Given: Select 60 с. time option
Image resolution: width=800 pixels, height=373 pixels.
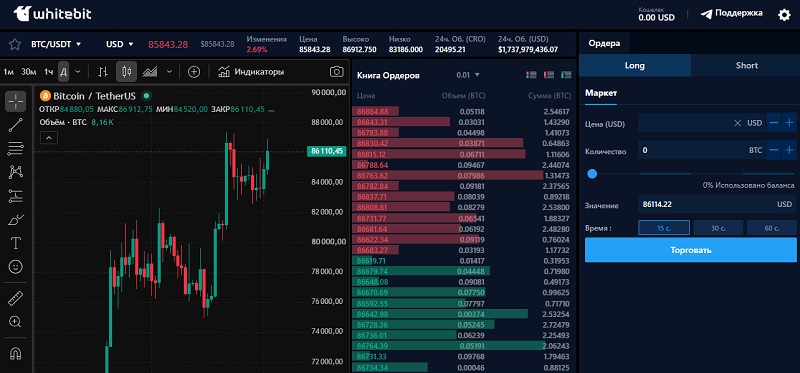Looking at the screenshot, I should pos(771,228).
